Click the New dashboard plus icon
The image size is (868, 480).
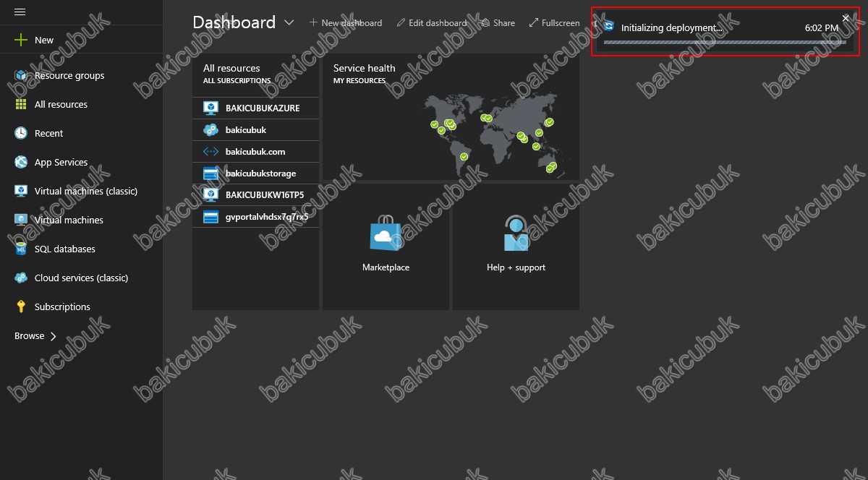[313, 22]
